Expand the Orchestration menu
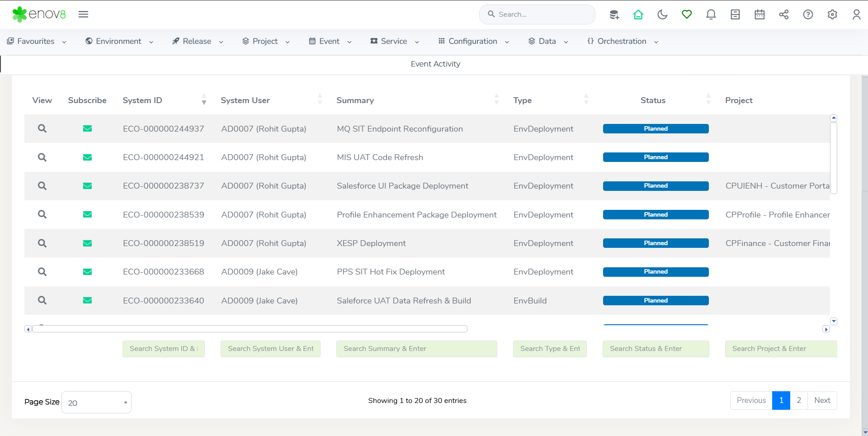Image resolution: width=868 pixels, height=436 pixels. tap(623, 41)
